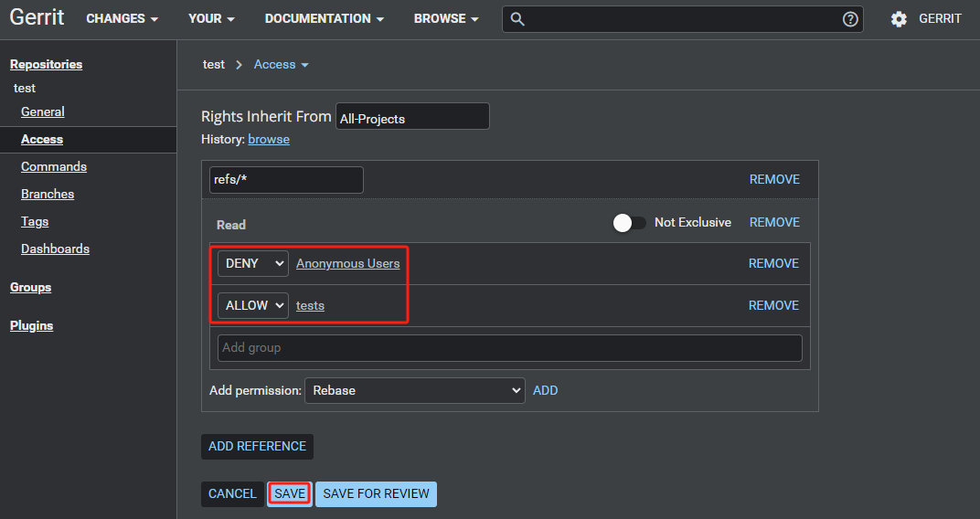Image resolution: width=980 pixels, height=519 pixels.
Task: Remove the Anonymous Users rule
Action: click(773, 263)
